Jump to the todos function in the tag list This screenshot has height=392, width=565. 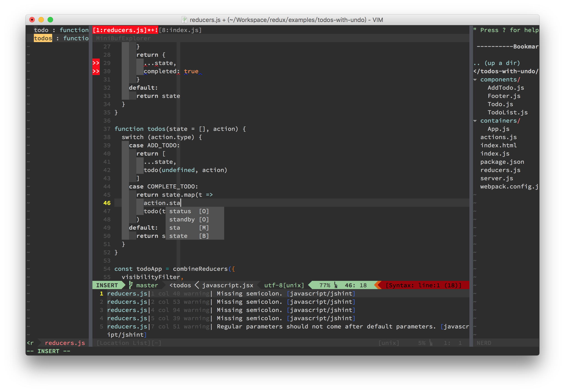pos(43,38)
